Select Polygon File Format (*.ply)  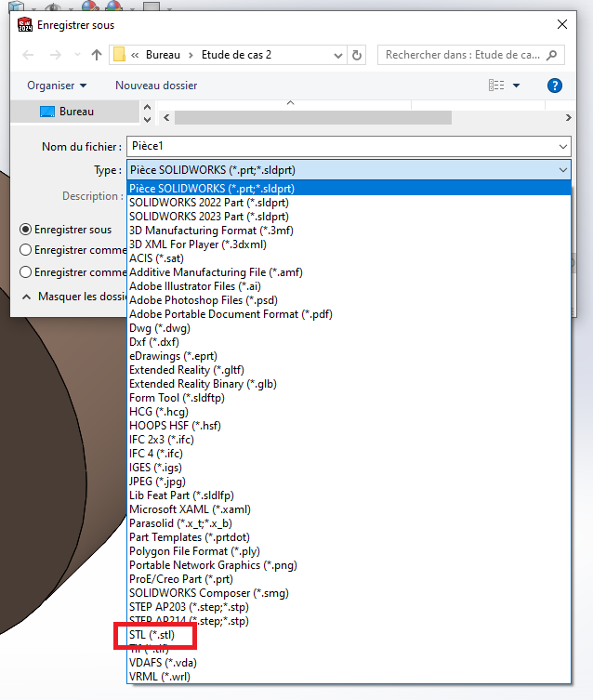(x=349, y=551)
